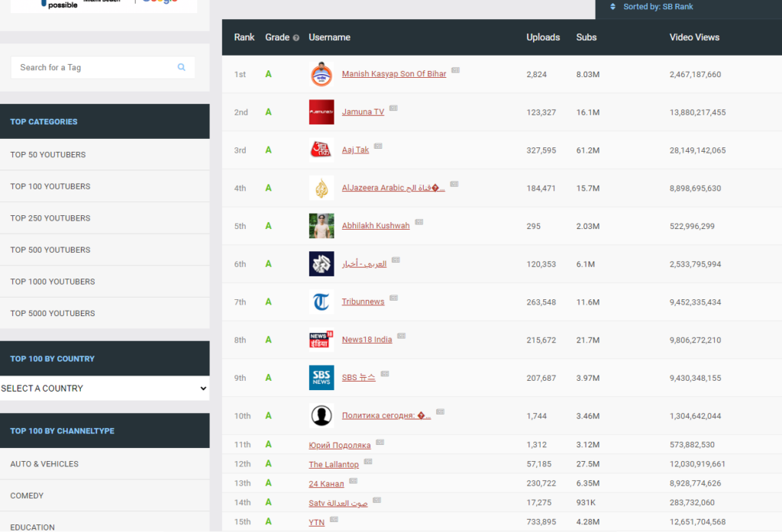This screenshot has width=782, height=532.
Task: Click Aaj Tak's 61.2M subscriber count
Action: [588, 150]
